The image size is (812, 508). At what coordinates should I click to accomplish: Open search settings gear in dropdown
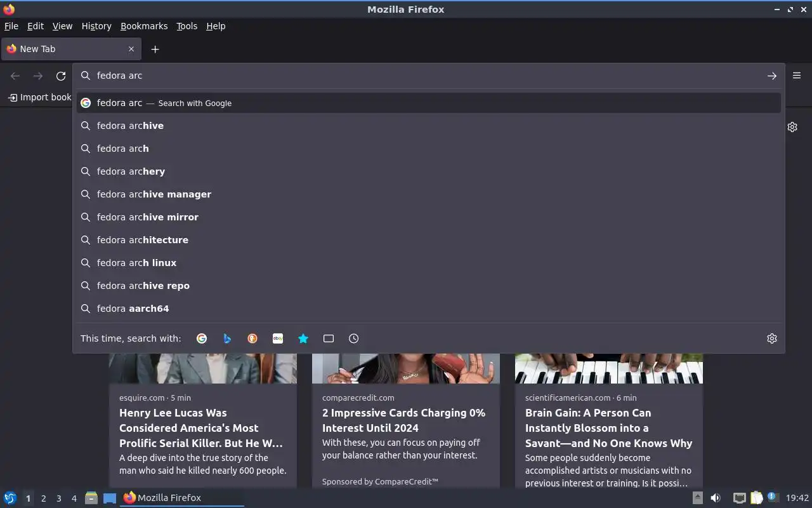(x=772, y=338)
